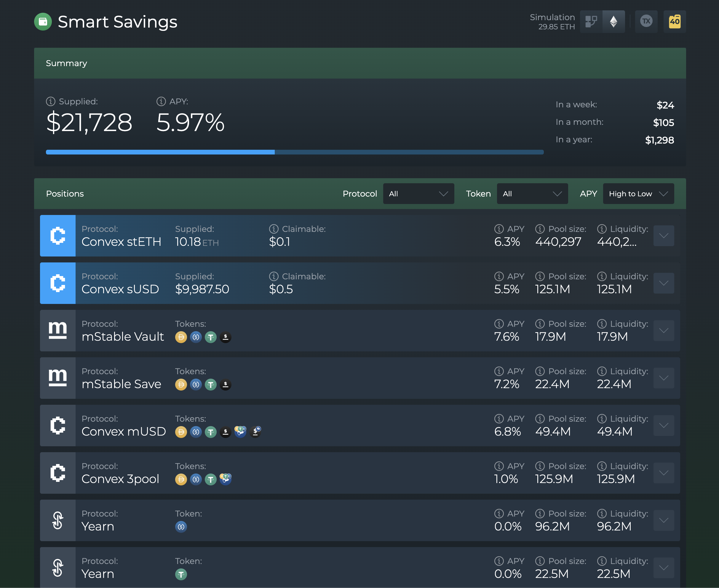Click the Convex mUSD protocol logo
The height and width of the screenshot is (588, 719).
pos(58,426)
